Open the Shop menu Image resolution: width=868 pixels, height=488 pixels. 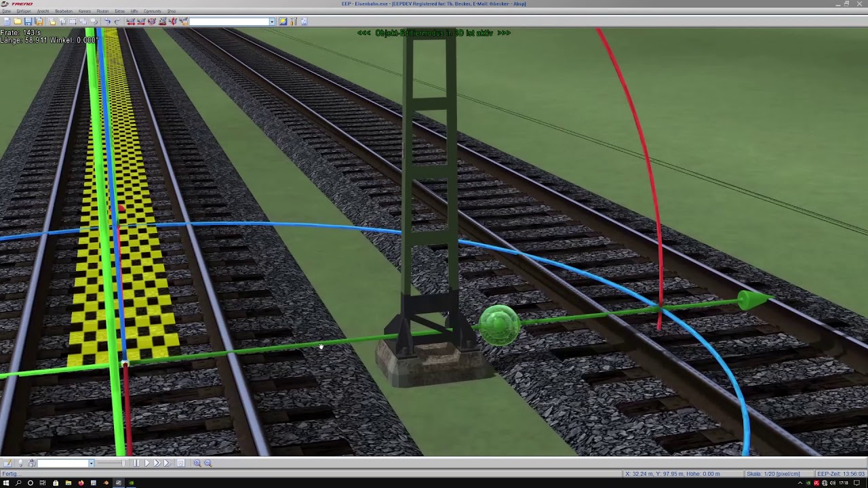click(172, 12)
